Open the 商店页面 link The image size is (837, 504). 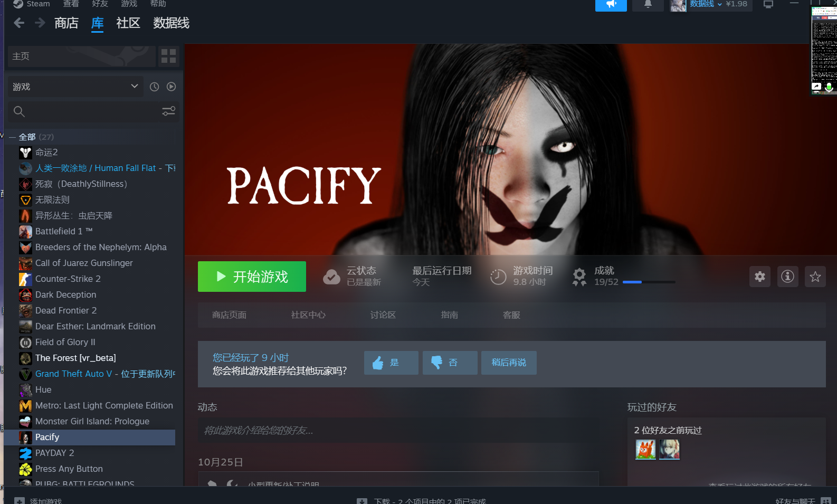click(229, 315)
